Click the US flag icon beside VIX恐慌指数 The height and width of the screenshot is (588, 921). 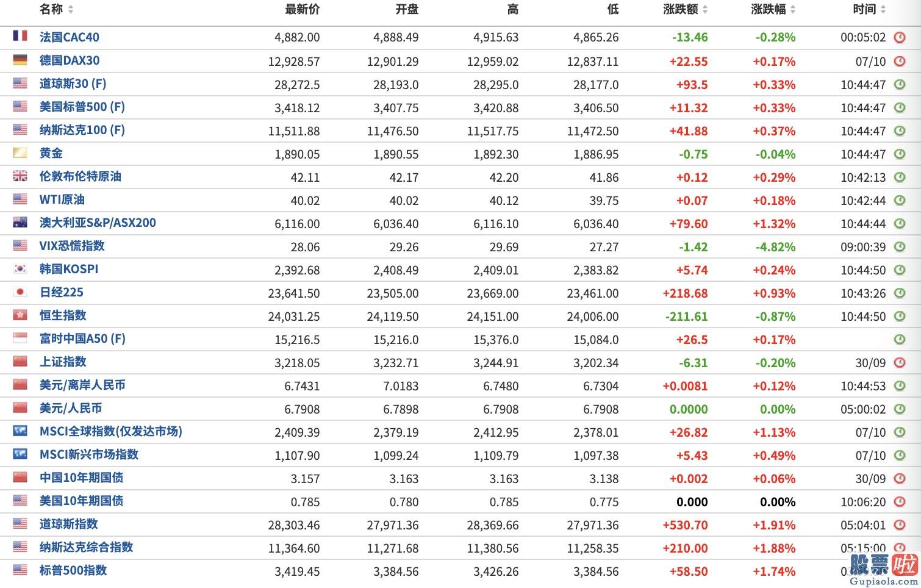[20, 245]
